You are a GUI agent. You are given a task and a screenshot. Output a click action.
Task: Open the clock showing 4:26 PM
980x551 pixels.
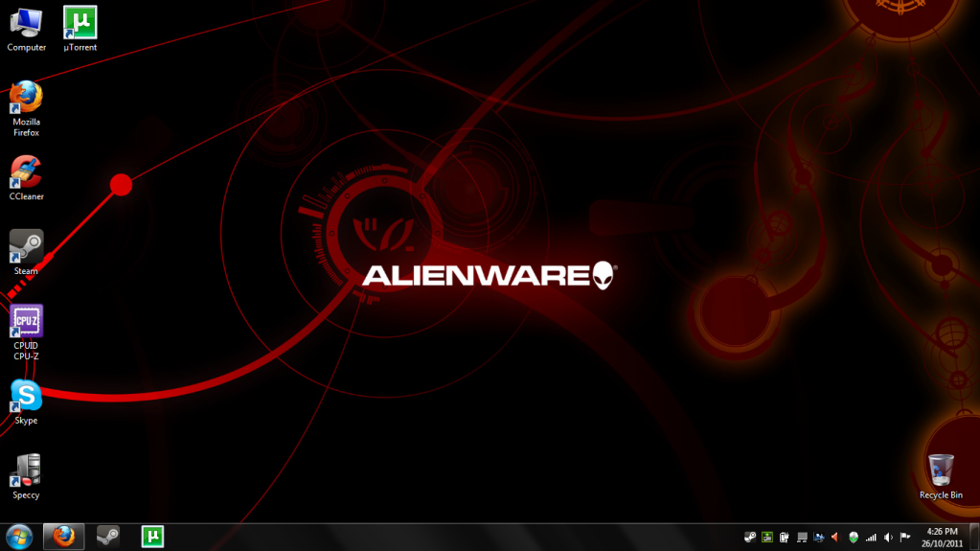[942, 538]
